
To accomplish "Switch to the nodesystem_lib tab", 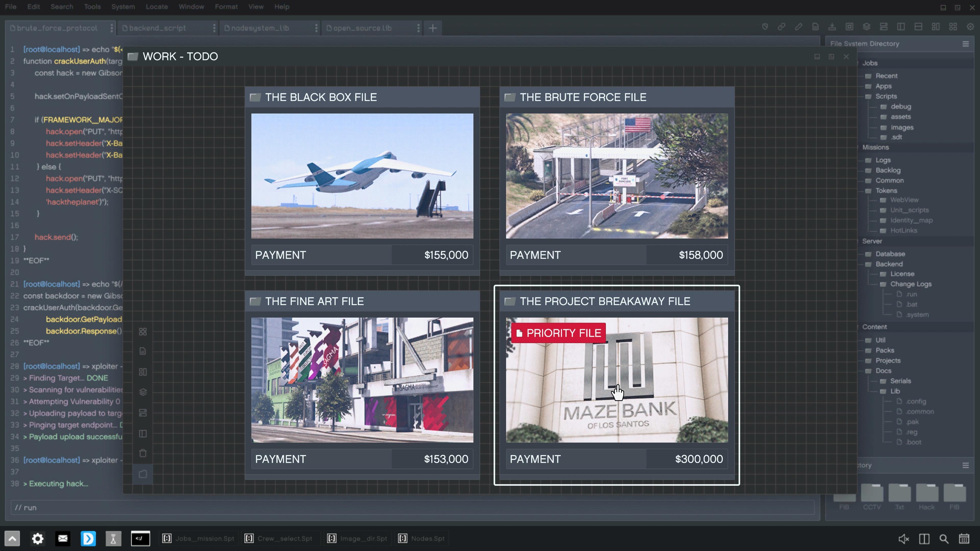I will pos(260,28).
